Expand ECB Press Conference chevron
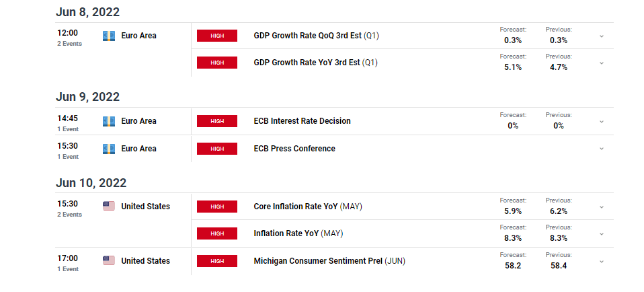This screenshot has height=292, width=644. (602, 149)
